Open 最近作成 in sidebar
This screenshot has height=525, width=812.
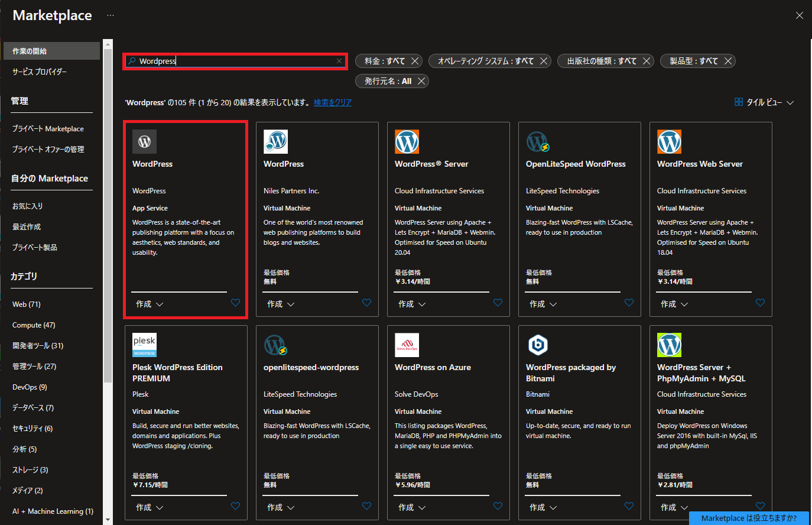[27, 226]
